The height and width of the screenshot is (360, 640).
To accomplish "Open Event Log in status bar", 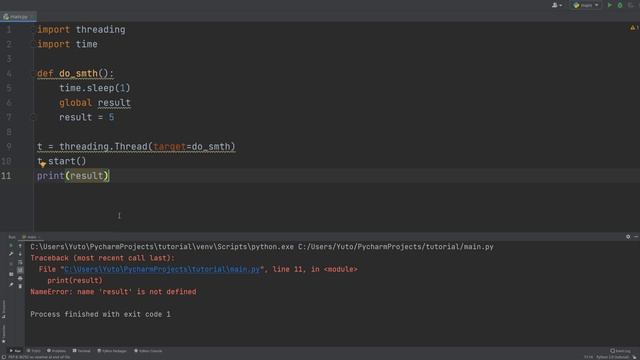I will (620, 351).
